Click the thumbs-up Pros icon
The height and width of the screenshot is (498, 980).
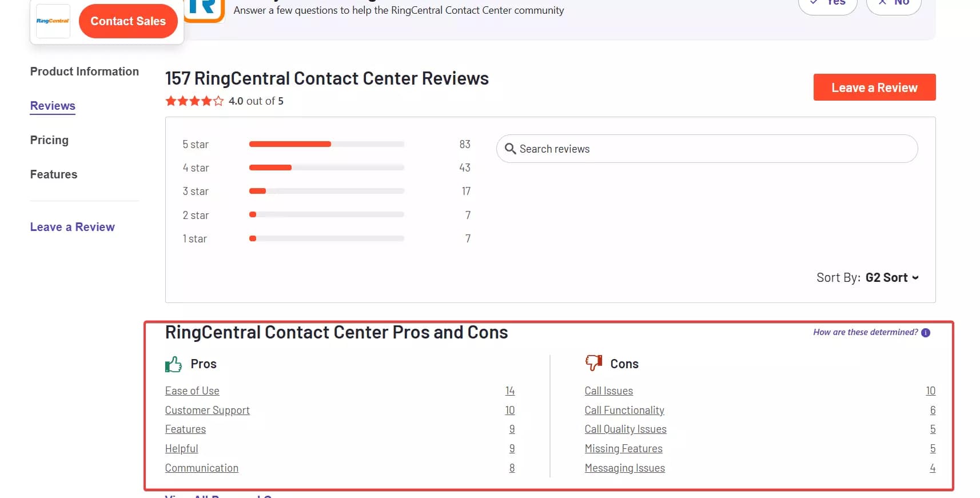(x=173, y=364)
